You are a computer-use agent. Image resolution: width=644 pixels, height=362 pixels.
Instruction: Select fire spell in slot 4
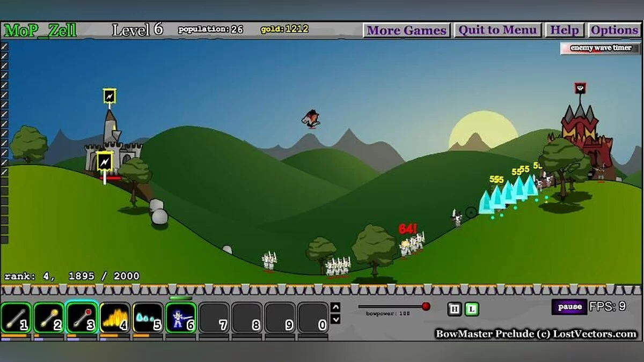(x=114, y=317)
